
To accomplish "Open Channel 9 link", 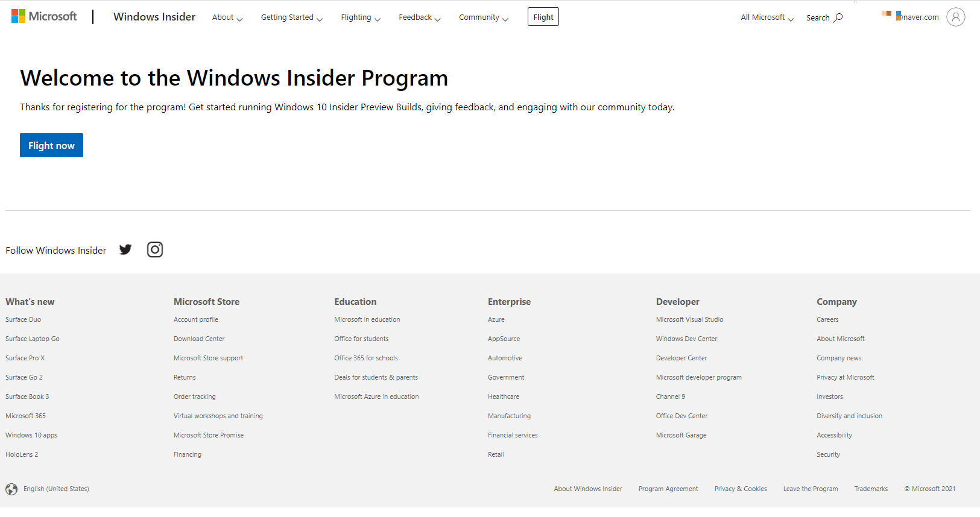I will tap(671, 396).
